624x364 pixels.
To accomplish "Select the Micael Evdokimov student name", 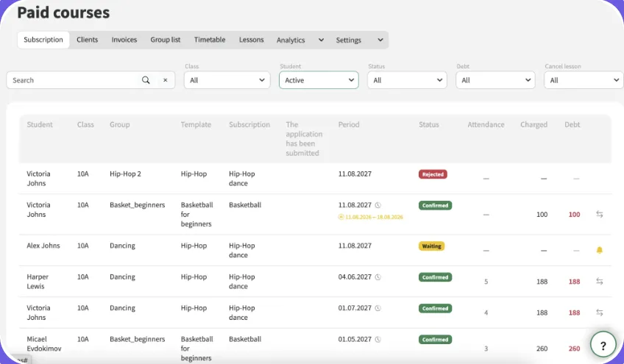I will click(43, 343).
